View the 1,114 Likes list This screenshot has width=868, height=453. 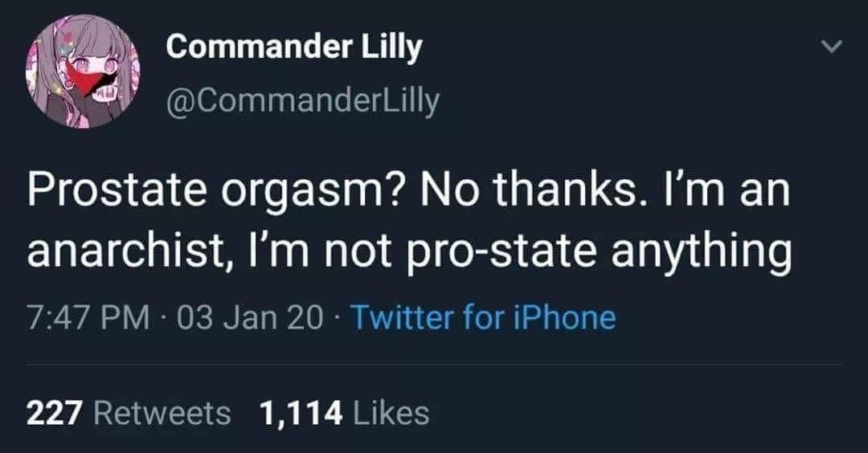point(344,413)
